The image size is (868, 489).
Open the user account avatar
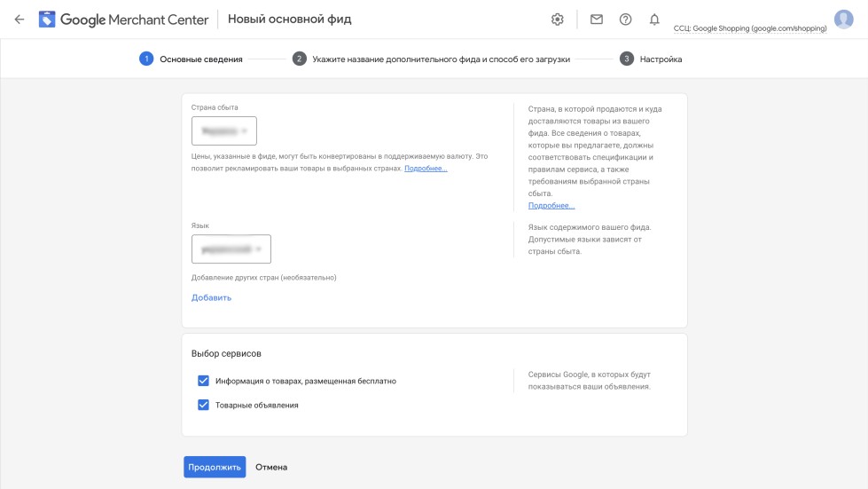[843, 20]
